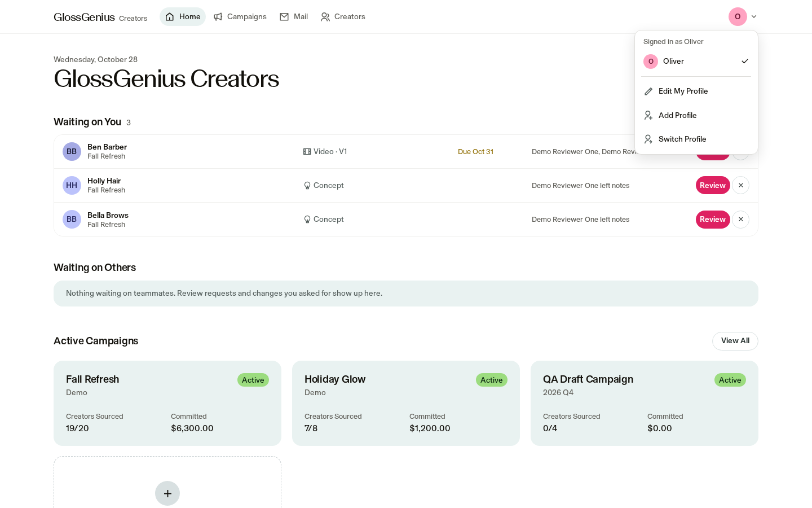Click the nothing waiting on teammates notice
Screen dimensions: 812x508
(406, 294)
